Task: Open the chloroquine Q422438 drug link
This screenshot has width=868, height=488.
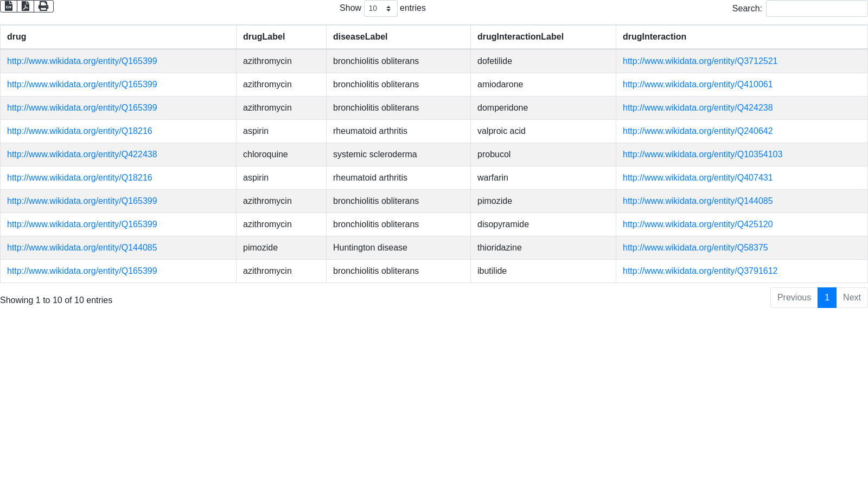Action: 82,155
